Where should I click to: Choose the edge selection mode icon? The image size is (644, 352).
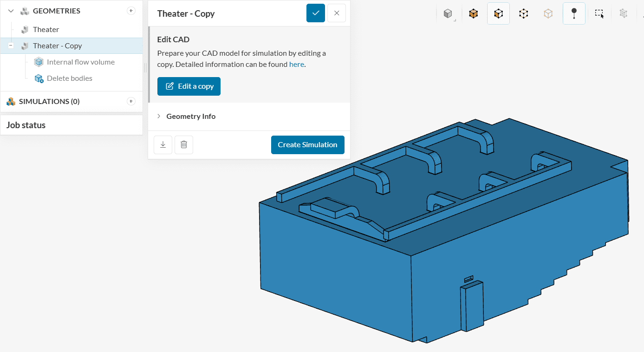pyautogui.click(x=523, y=14)
